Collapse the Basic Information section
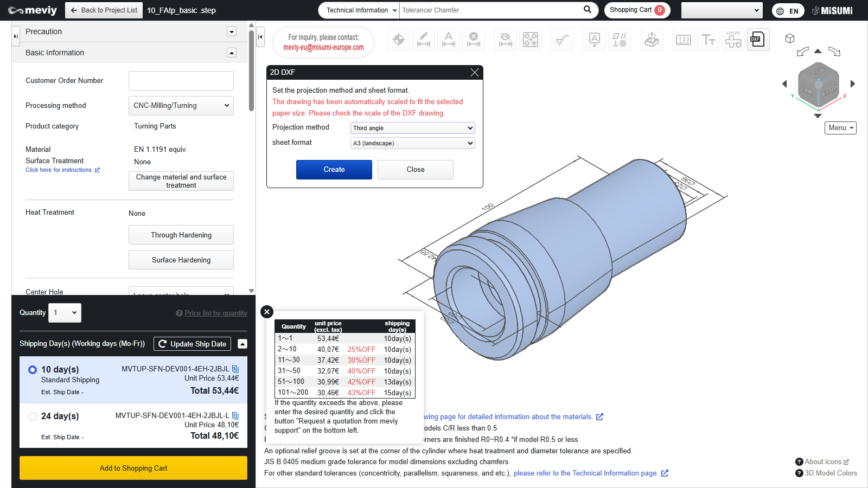This screenshot has width=868, height=488. (232, 53)
